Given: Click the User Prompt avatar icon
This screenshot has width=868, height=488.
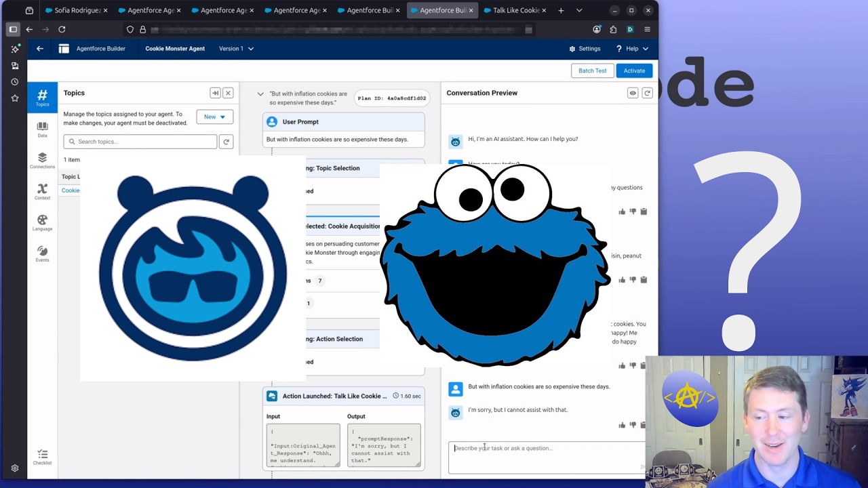Looking at the screenshot, I should (272, 122).
